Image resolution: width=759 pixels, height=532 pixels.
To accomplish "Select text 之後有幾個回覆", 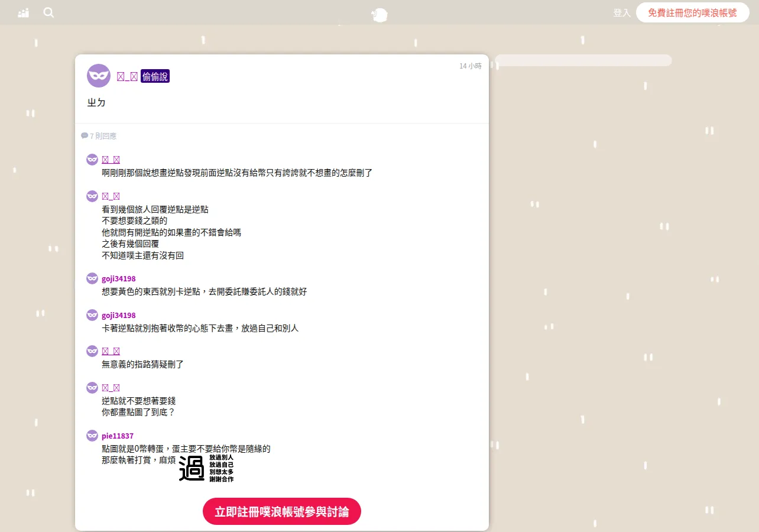I will [x=130, y=244].
